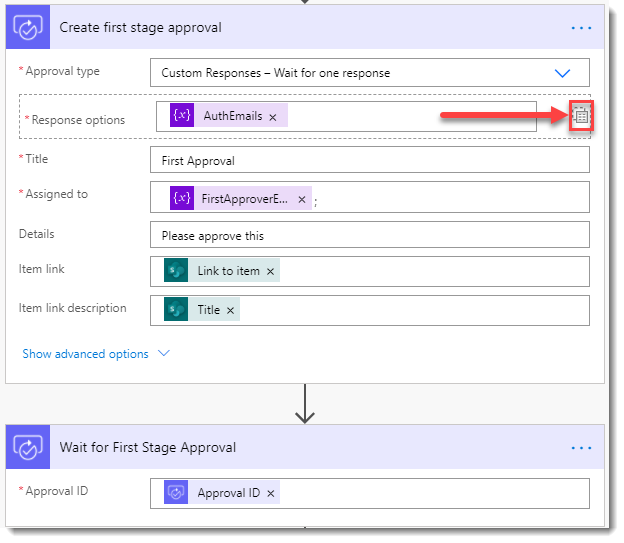Click approval icon on Create first stage approval header
Screen dimensions: 624x543
click(28, 28)
